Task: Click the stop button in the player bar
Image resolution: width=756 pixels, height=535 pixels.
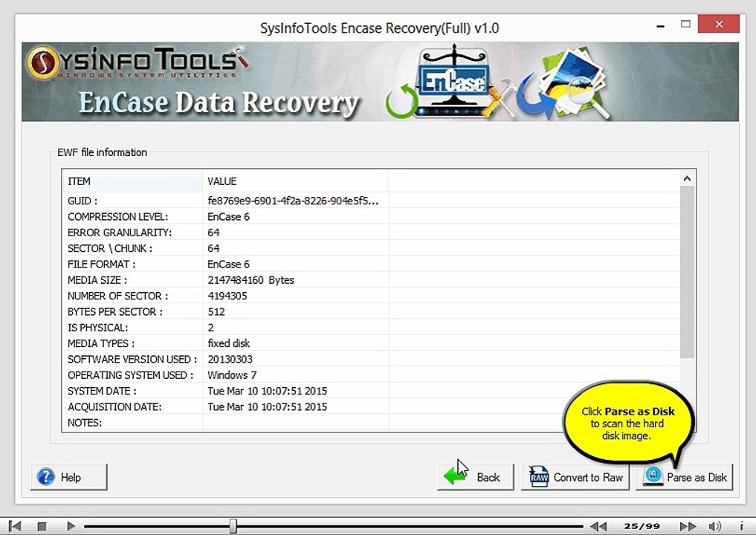Action: coord(42,526)
